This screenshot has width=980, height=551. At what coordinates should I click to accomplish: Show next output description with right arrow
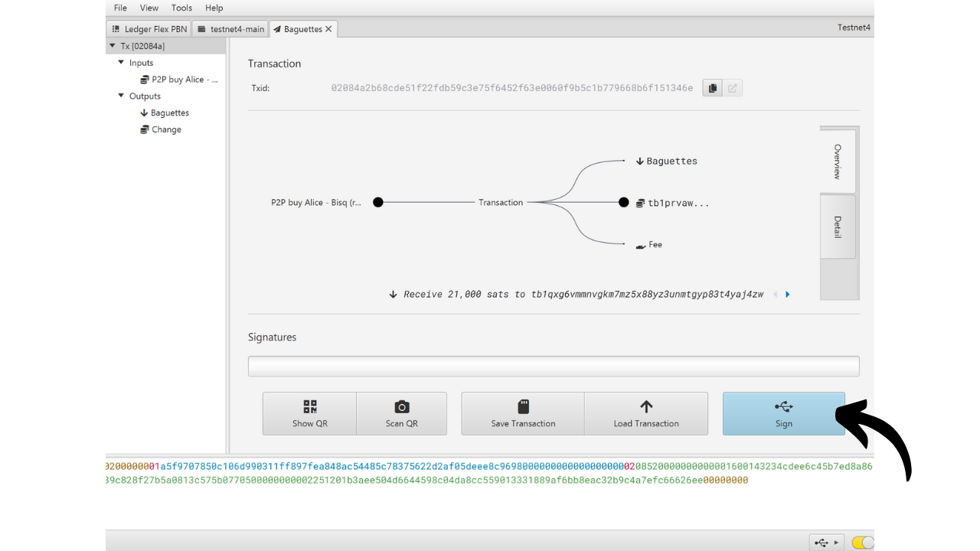(x=788, y=295)
